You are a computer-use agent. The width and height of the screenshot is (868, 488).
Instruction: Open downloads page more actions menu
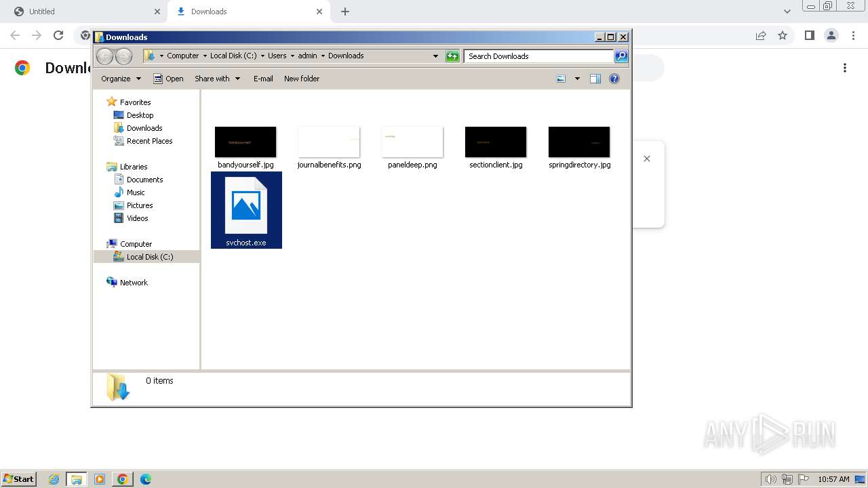[x=845, y=68]
